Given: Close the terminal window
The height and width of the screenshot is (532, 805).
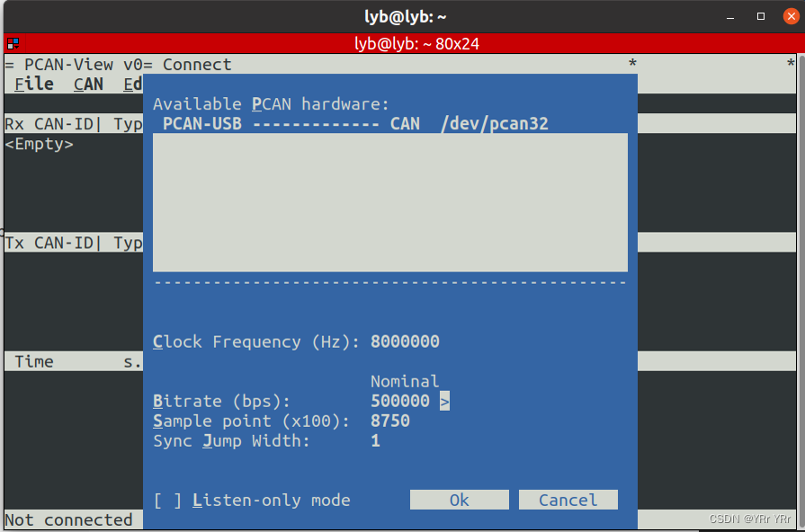Looking at the screenshot, I should [x=792, y=16].
